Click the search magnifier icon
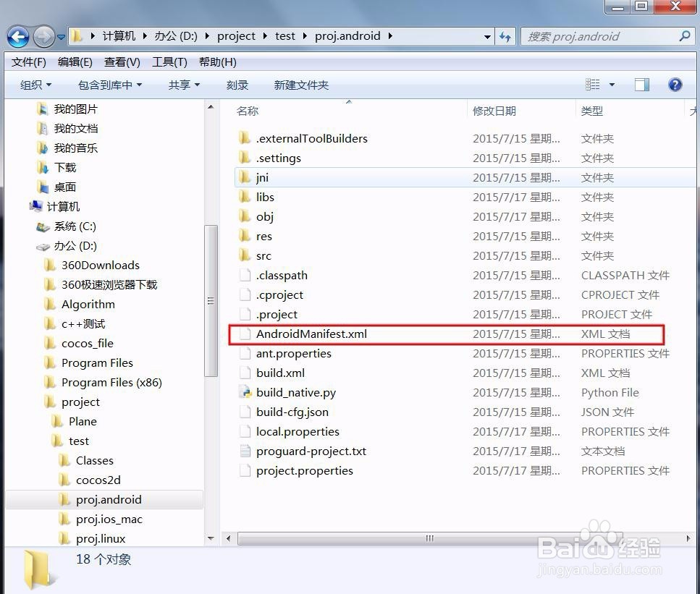700x594 pixels. [684, 36]
